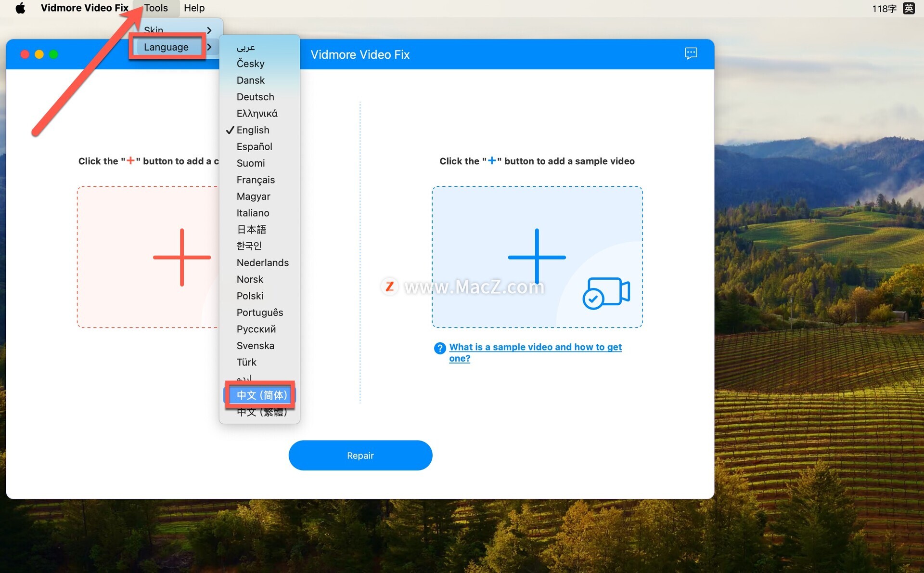Image resolution: width=924 pixels, height=573 pixels.
Task: Switch language to Français
Action: coord(260,180)
